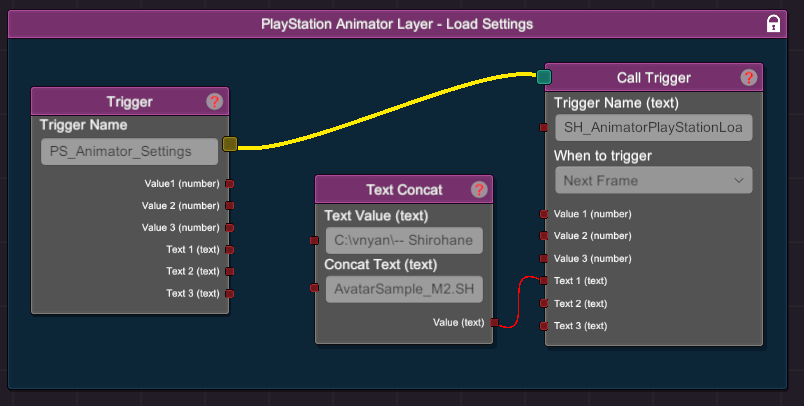Click the yellow flow connection wire
804x406 pixels.
tap(385, 110)
